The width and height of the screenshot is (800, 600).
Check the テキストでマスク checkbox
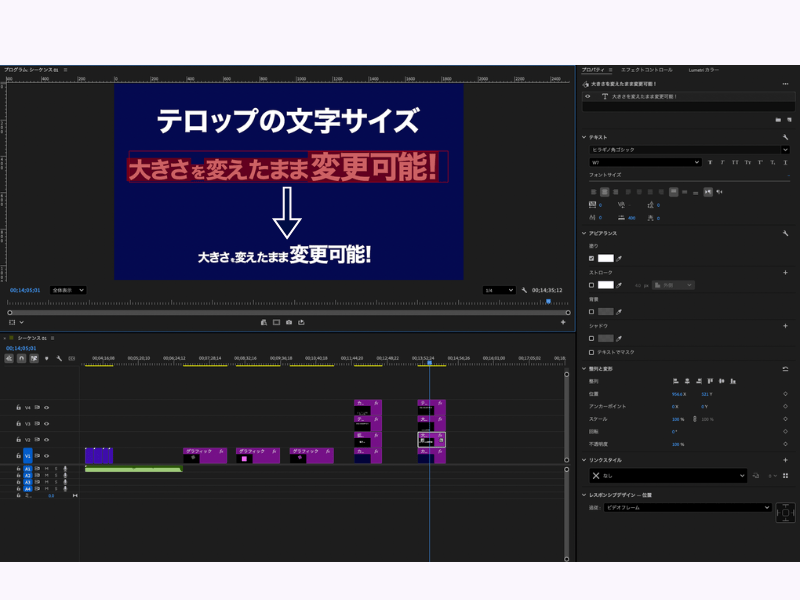[591, 352]
